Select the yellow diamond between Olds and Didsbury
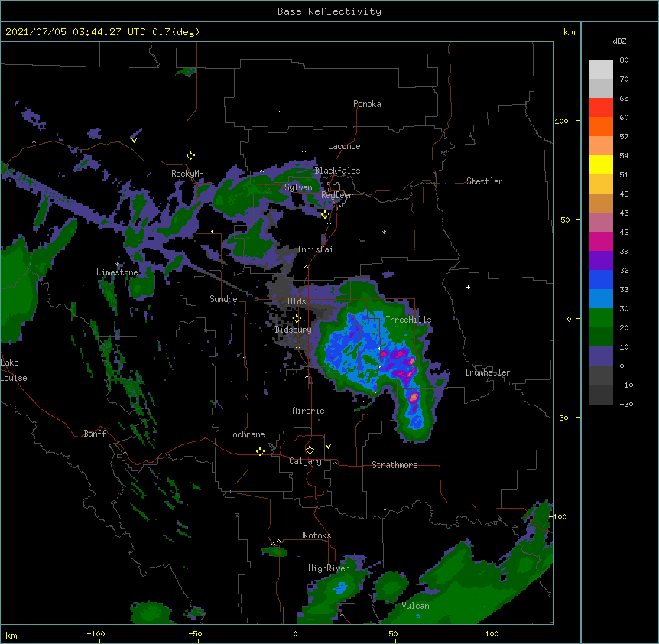The height and width of the screenshot is (644, 659). tap(297, 319)
